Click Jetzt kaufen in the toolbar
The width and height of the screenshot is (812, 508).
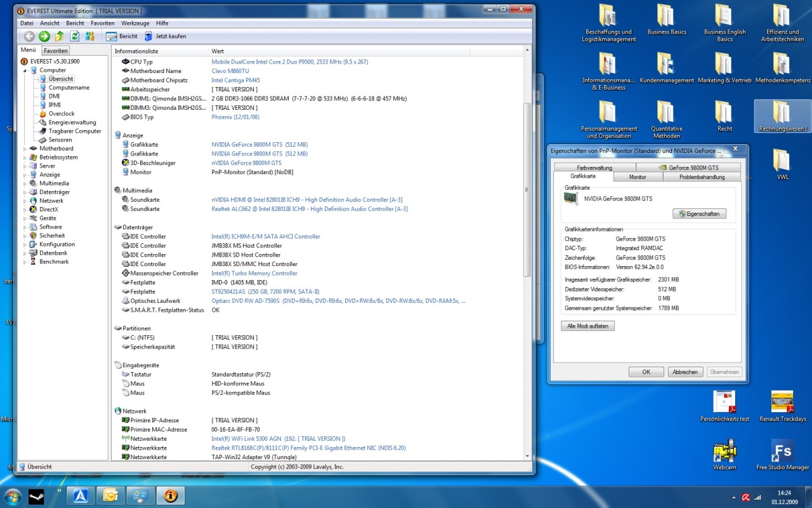[165, 36]
